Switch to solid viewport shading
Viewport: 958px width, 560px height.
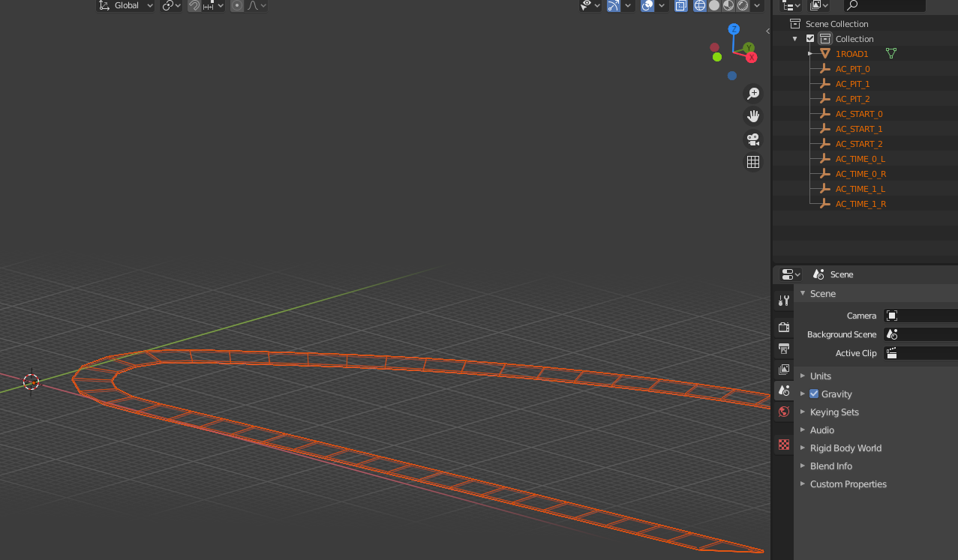pos(714,5)
